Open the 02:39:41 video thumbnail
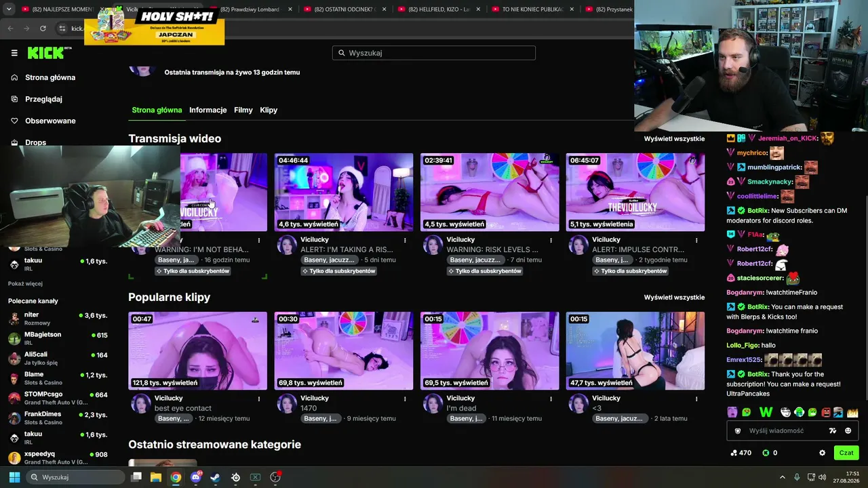The width and height of the screenshot is (868, 488). (x=490, y=192)
